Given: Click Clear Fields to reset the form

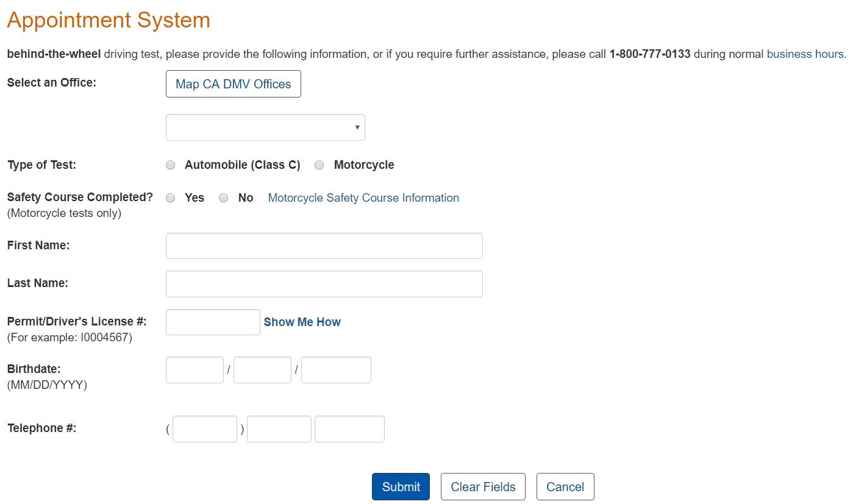Looking at the screenshot, I should coord(483,486).
